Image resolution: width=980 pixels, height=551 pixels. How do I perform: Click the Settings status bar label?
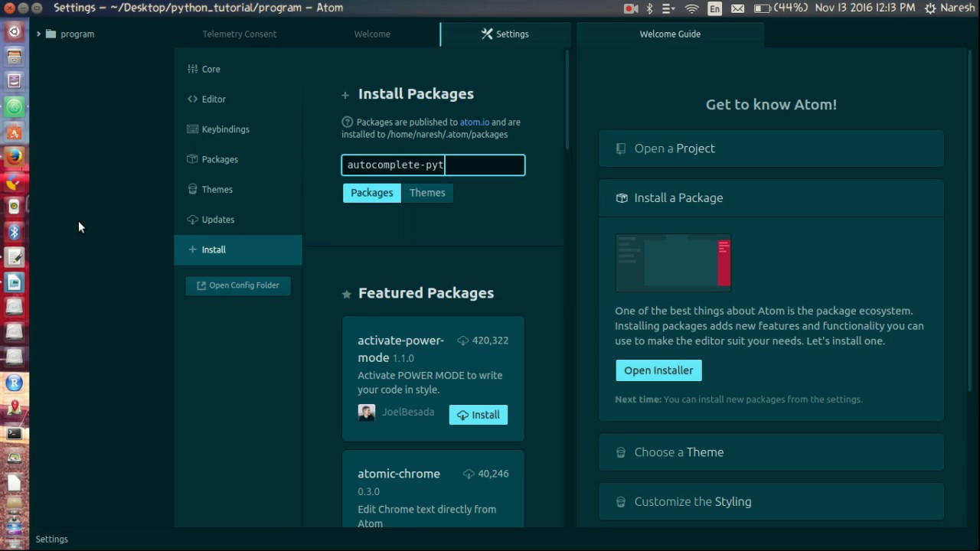point(52,539)
